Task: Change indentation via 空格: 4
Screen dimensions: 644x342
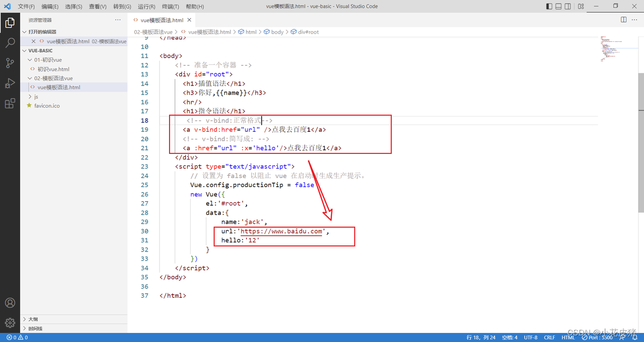Action: click(x=509, y=337)
